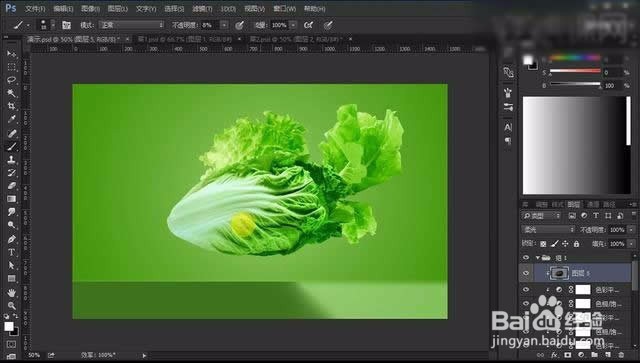Viewport: 640px width, 363px height.
Task: Open the layer blend mode dropdown
Action: click(548, 229)
